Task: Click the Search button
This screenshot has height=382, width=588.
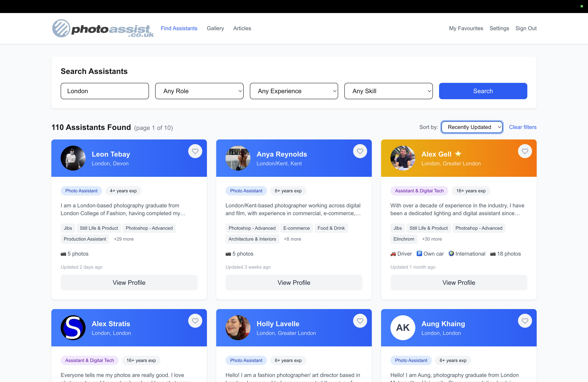Action: coord(483,91)
